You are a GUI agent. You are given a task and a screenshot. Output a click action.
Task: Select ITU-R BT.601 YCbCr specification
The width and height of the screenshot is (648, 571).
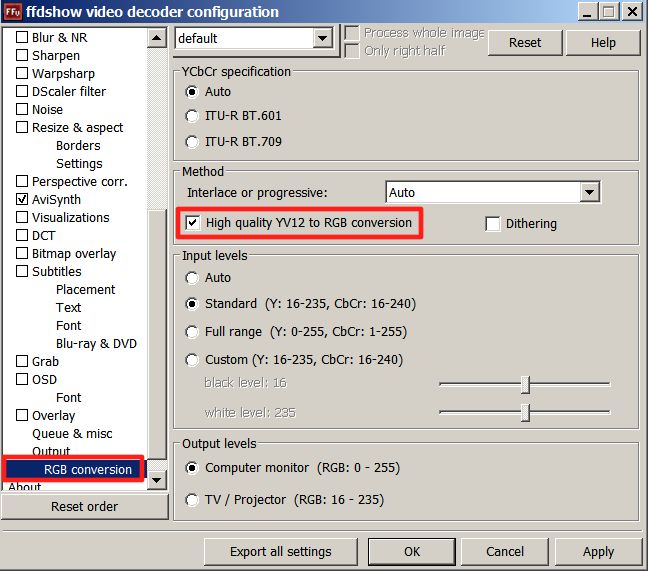[192, 116]
